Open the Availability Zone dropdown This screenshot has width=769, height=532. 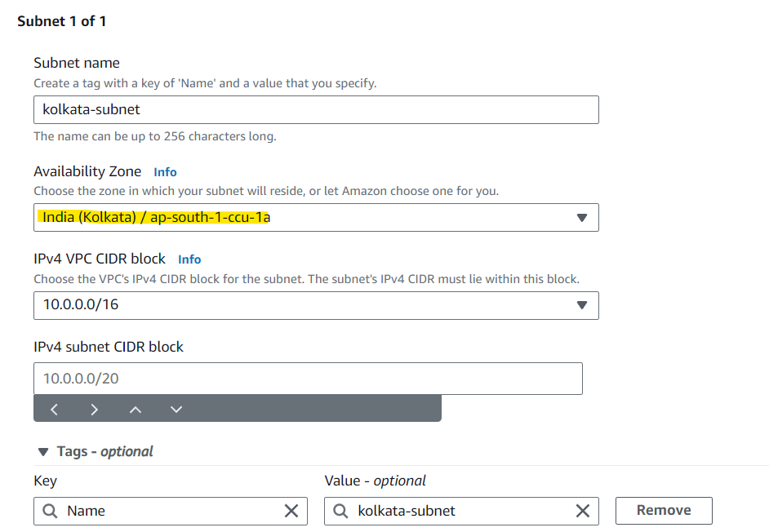582,217
